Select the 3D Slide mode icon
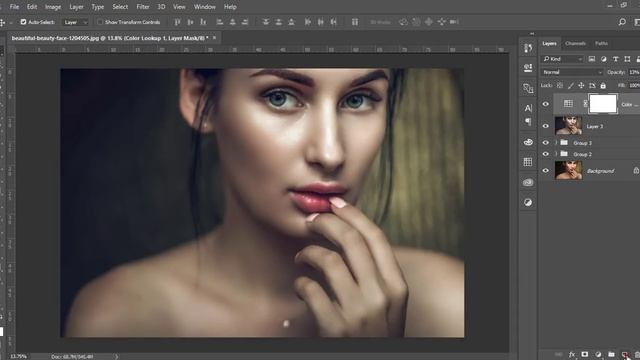Screen dimensions: 640x360 click(x=442, y=22)
